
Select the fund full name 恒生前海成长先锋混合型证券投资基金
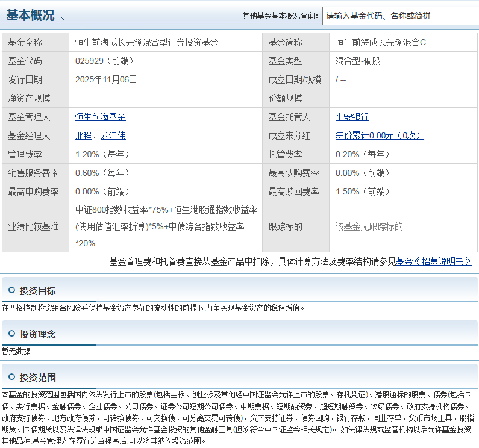[146, 42]
